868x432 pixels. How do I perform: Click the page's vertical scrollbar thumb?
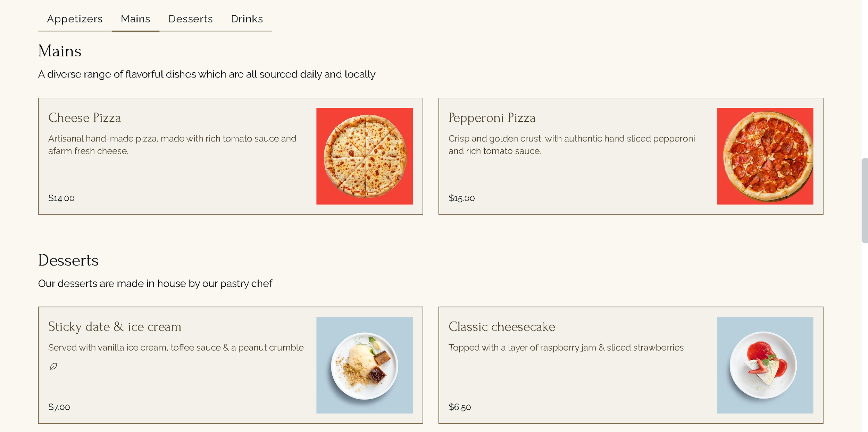point(864,201)
